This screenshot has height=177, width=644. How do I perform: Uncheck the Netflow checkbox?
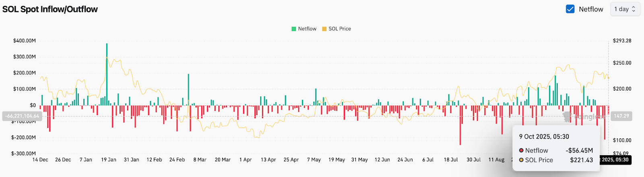coord(570,9)
